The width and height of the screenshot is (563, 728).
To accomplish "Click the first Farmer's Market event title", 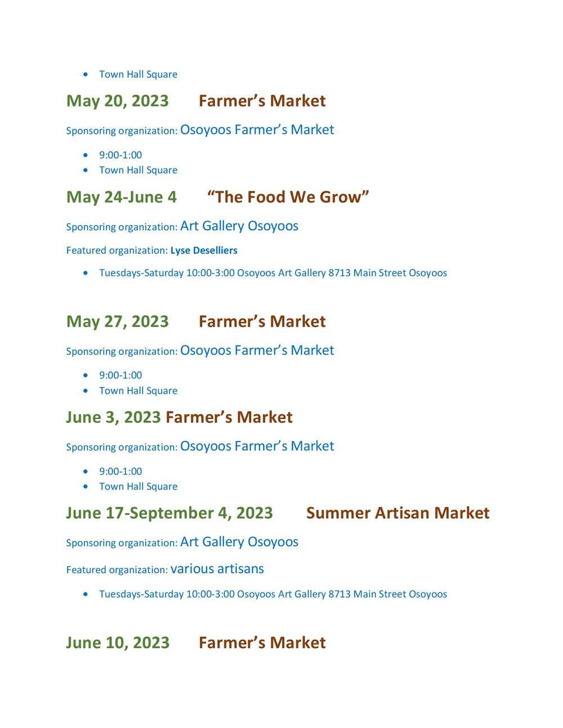I will [x=262, y=101].
